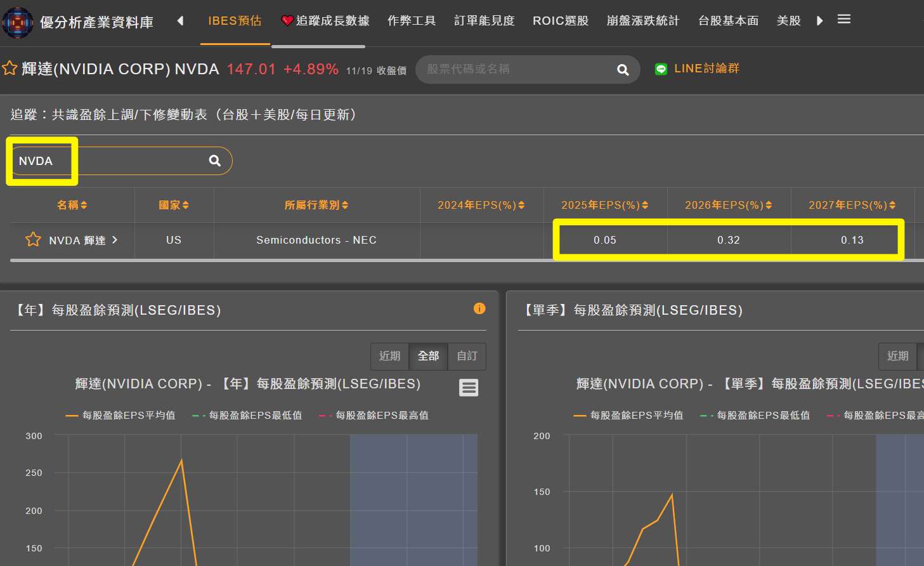The image size is (924, 566).
Task: Select 全部 range on yearly EPS chart
Action: click(429, 356)
